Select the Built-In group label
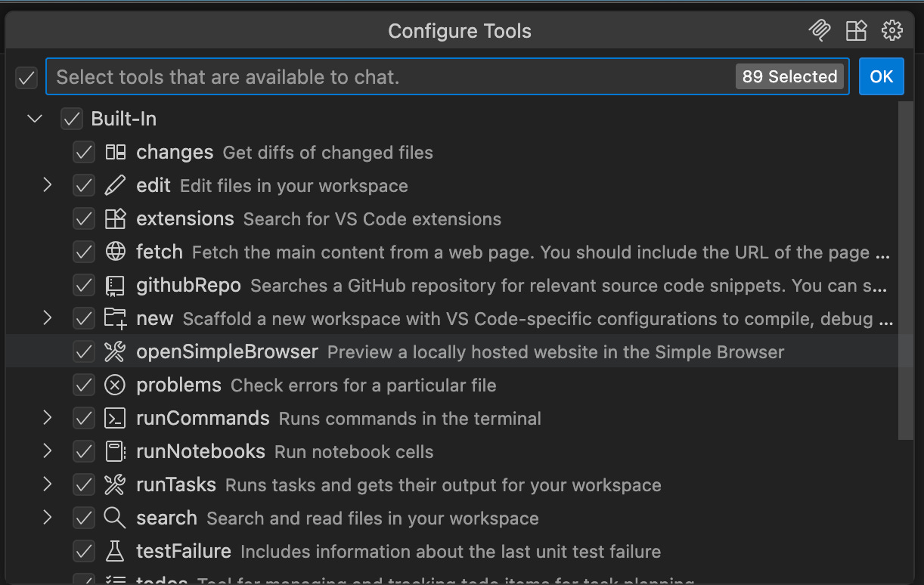 point(124,119)
